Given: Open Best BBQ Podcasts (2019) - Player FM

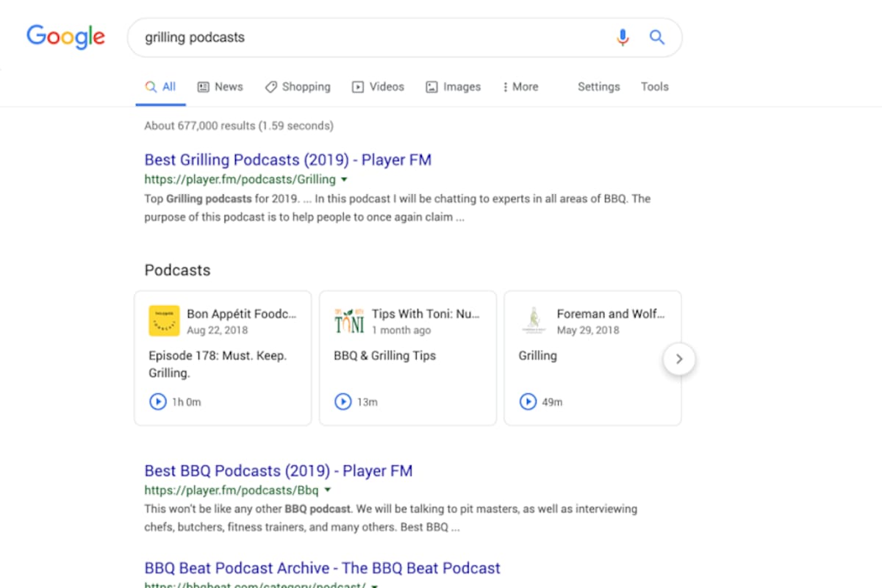Looking at the screenshot, I should coord(279,470).
